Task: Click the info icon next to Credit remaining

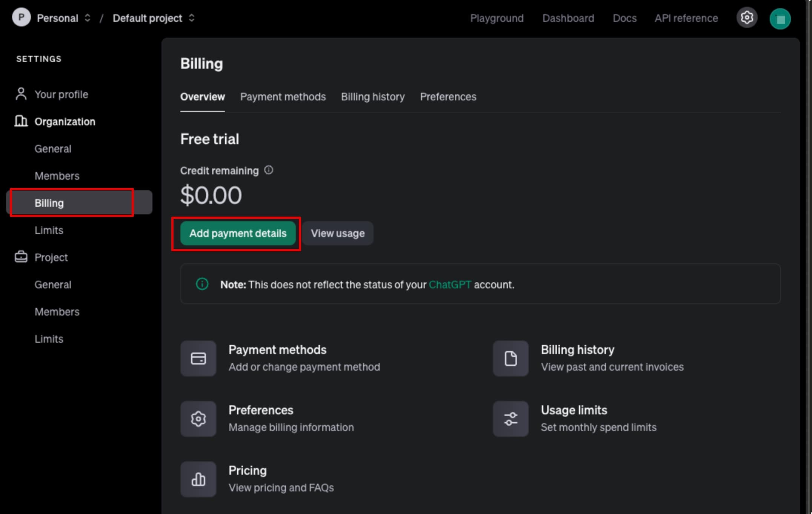Action: (x=268, y=170)
